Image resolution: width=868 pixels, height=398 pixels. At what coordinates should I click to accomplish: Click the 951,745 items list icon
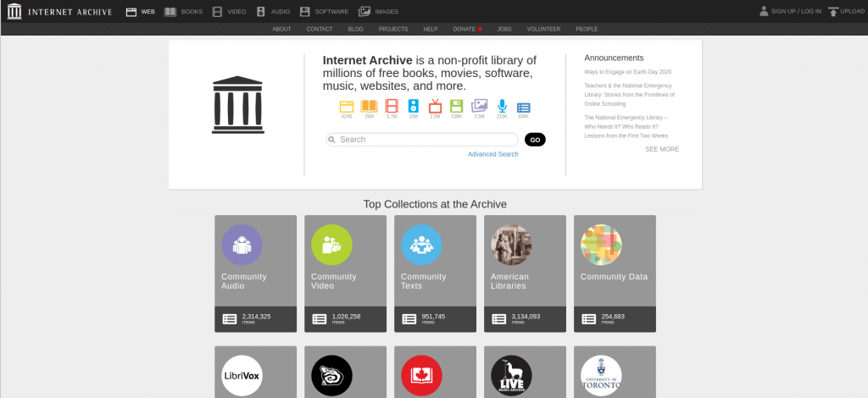point(409,319)
